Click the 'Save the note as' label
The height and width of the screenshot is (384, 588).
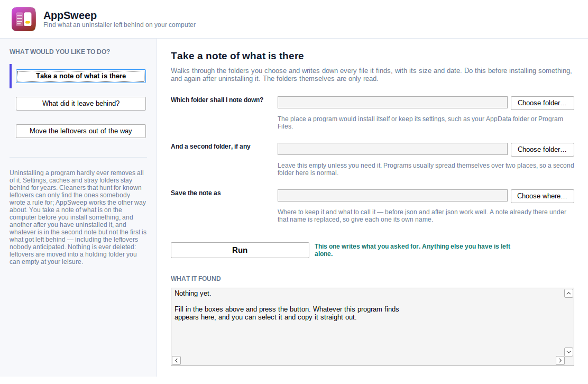click(196, 193)
